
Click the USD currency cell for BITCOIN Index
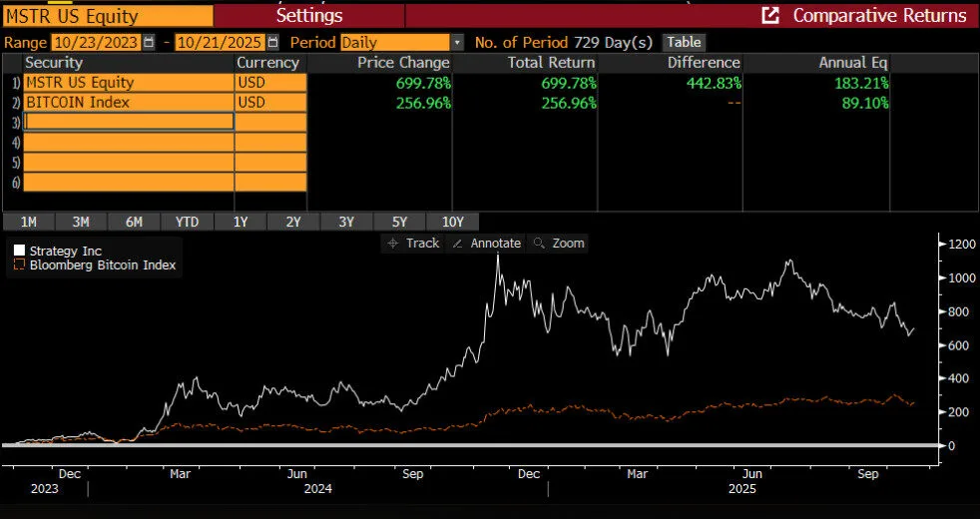269,102
